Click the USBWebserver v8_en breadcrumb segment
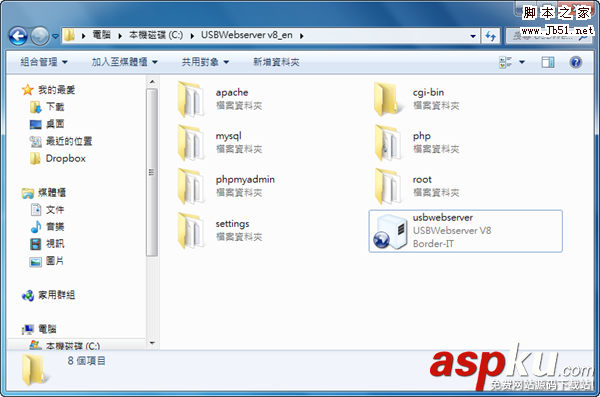Image resolution: width=600 pixels, height=397 pixels. pyautogui.click(x=247, y=35)
